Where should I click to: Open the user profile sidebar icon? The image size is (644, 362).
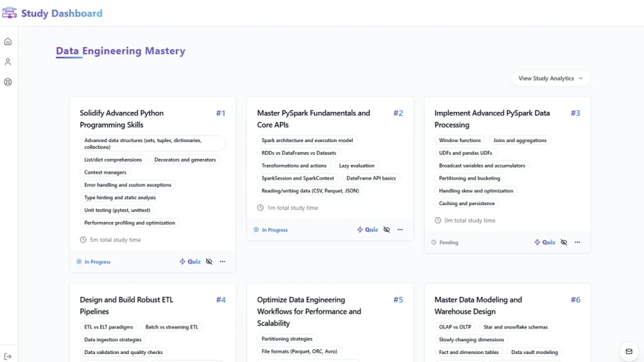tap(8, 62)
